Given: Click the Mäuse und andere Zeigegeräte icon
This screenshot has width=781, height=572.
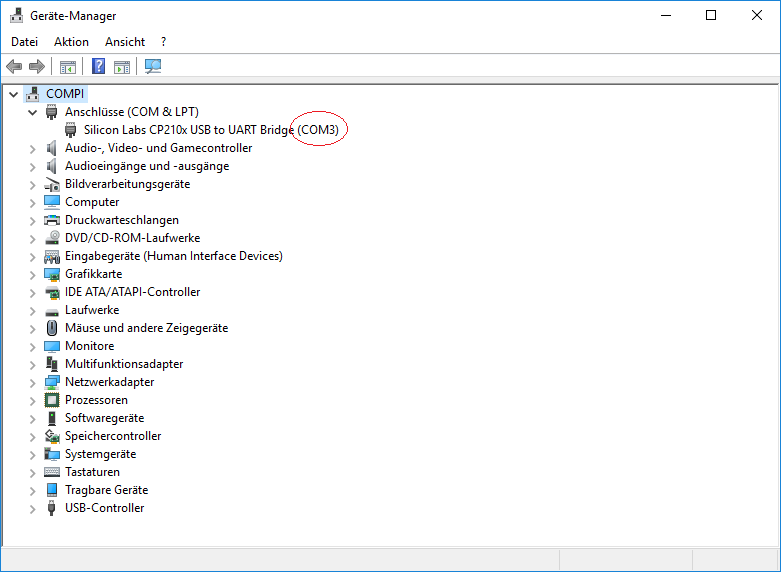Looking at the screenshot, I should pos(52,328).
